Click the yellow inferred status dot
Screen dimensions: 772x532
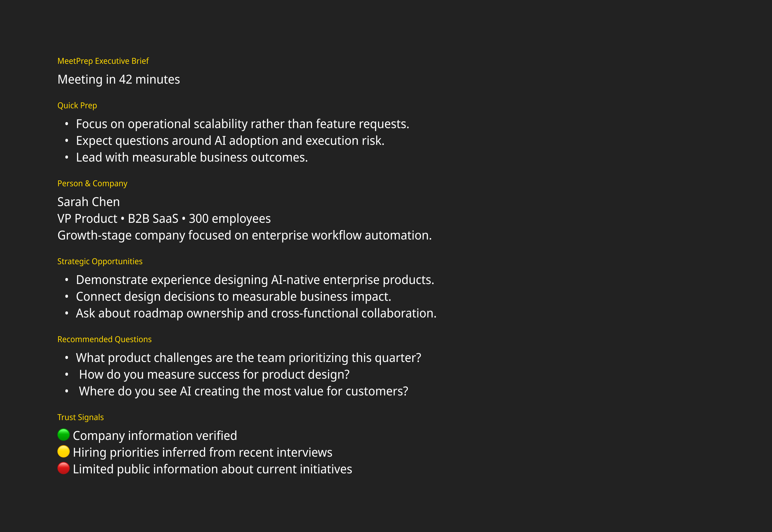(63, 451)
